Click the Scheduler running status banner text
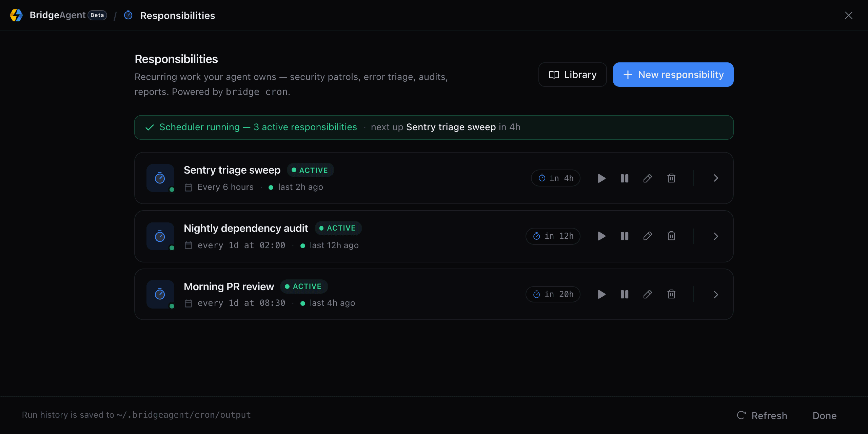868x434 pixels. pos(258,127)
